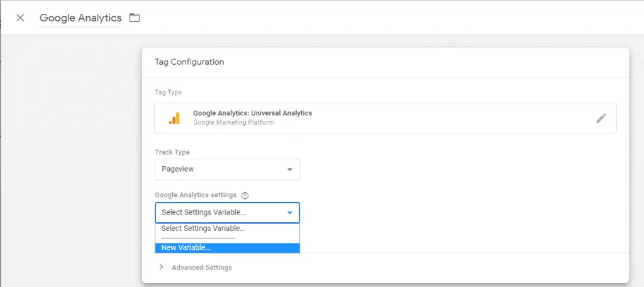Click the Google Analytics bar chart logo

pyautogui.click(x=175, y=118)
